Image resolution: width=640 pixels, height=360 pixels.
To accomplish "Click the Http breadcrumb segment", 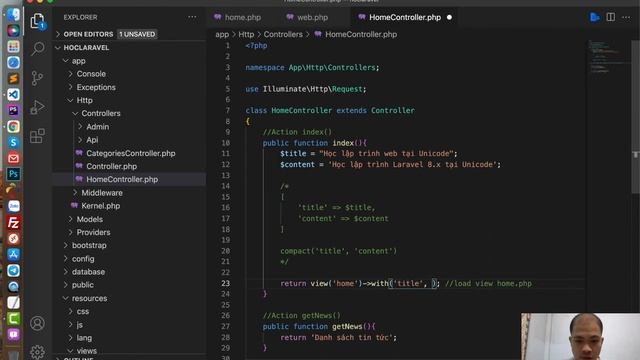I will click(x=246, y=35).
